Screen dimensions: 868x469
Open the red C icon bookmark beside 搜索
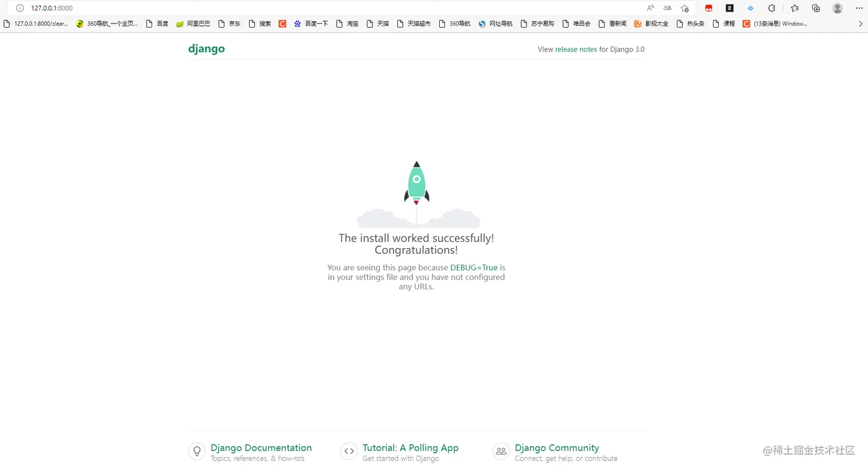[282, 24]
